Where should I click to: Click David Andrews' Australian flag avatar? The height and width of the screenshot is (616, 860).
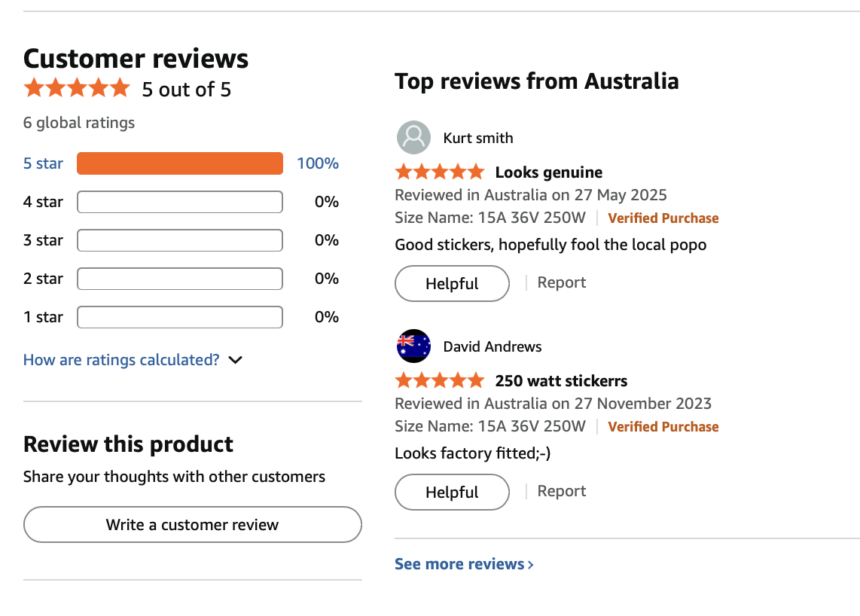point(413,346)
